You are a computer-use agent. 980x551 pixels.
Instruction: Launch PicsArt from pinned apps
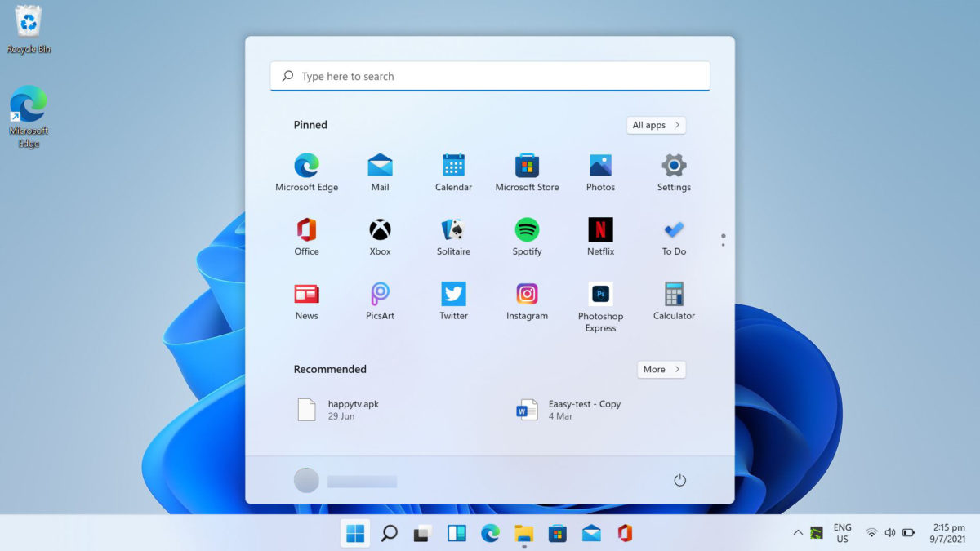pos(380,300)
